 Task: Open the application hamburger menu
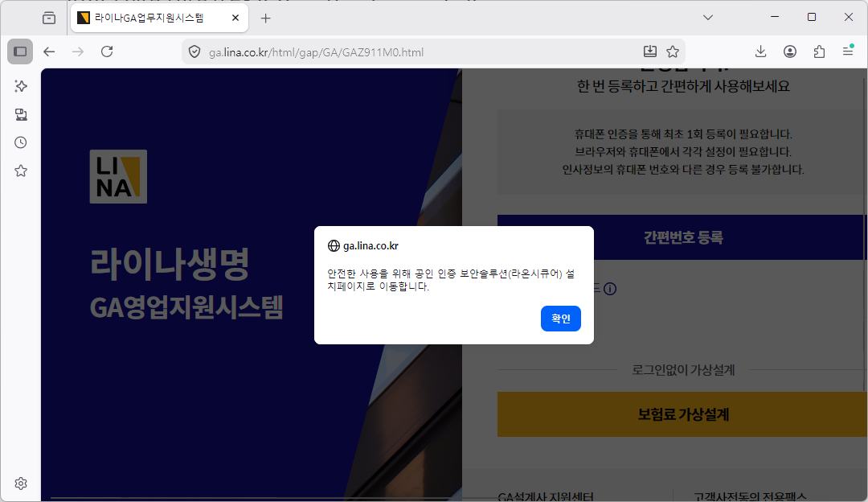click(848, 51)
